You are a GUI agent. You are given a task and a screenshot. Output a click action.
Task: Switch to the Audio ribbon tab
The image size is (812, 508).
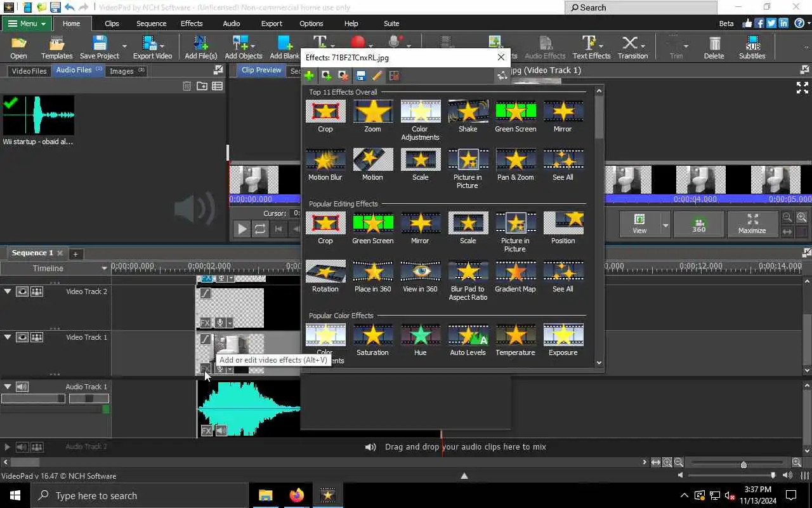(232, 23)
